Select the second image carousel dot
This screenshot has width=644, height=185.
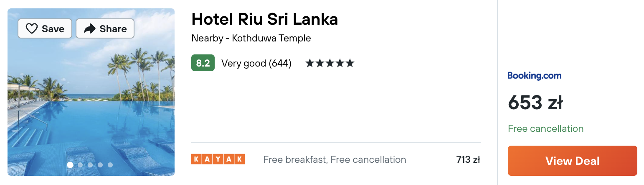pyautogui.click(x=80, y=165)
